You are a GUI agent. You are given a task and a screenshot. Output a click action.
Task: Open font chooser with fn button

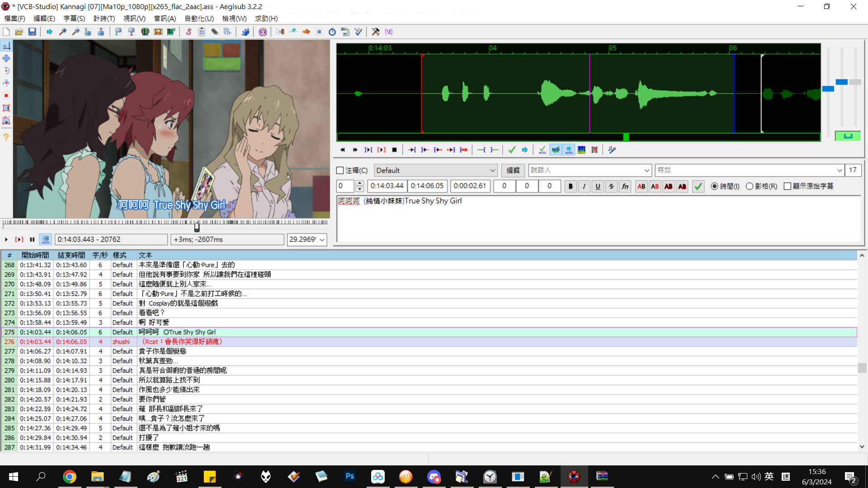click(x=625, y=186)
